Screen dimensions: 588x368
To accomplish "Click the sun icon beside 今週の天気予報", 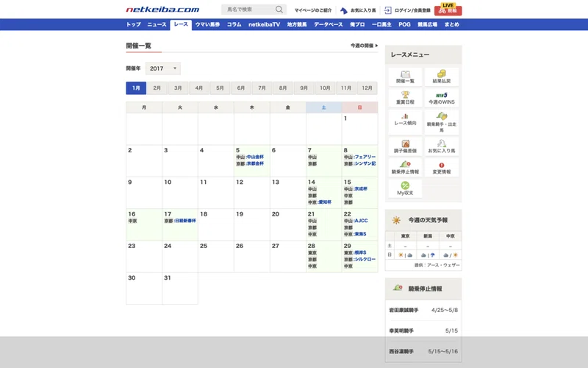I will pos(396,220).
